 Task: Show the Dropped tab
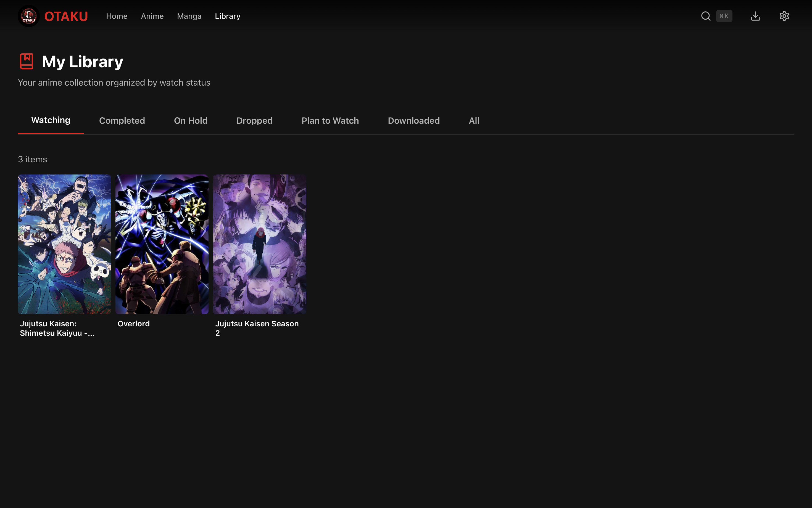[254, 121]
